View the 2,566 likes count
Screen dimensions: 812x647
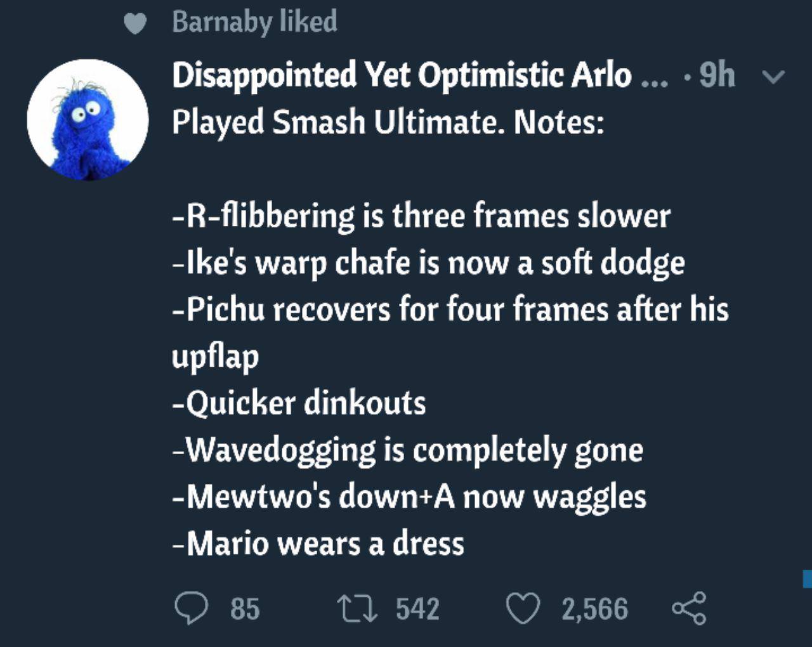594,608
